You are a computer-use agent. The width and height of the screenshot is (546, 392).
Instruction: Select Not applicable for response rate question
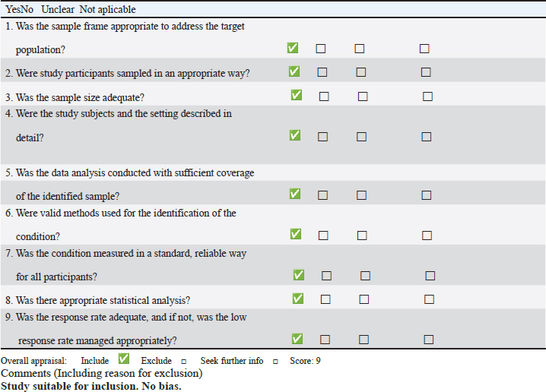[429, 340]
